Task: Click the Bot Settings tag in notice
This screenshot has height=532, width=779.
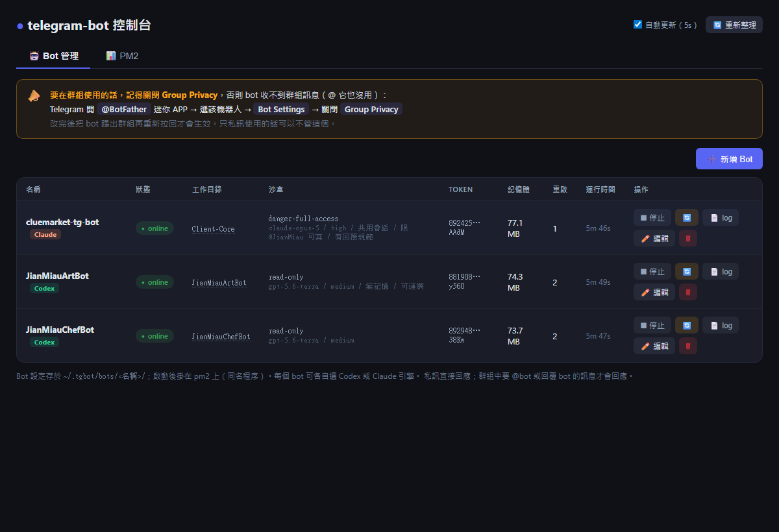Action: (281, 109)
